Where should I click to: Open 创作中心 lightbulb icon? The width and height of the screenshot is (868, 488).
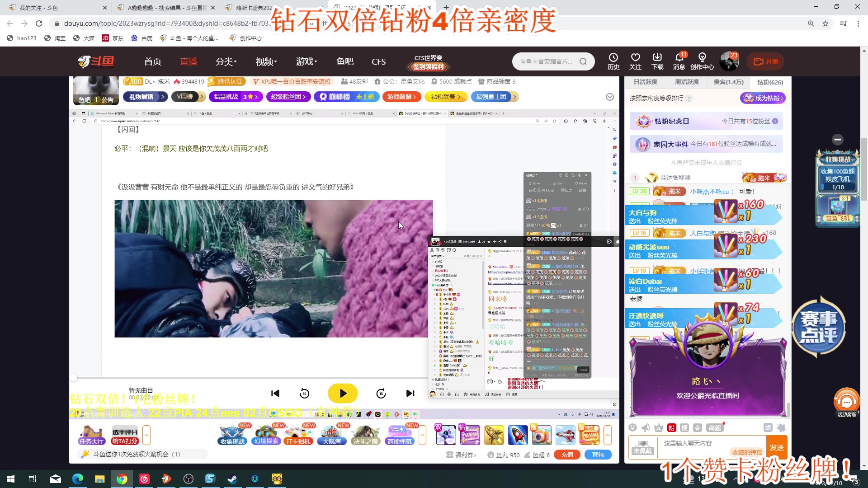[x=702, y=61]
